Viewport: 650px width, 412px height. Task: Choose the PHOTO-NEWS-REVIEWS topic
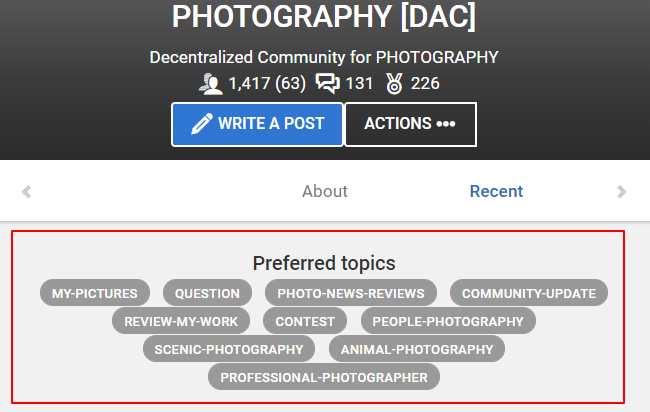[351, 293]
